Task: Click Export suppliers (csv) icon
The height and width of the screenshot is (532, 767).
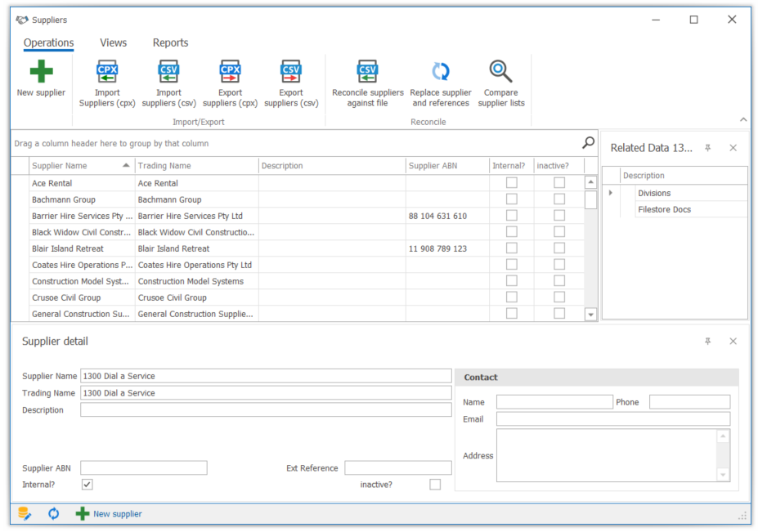Action: tap(291, 73)
